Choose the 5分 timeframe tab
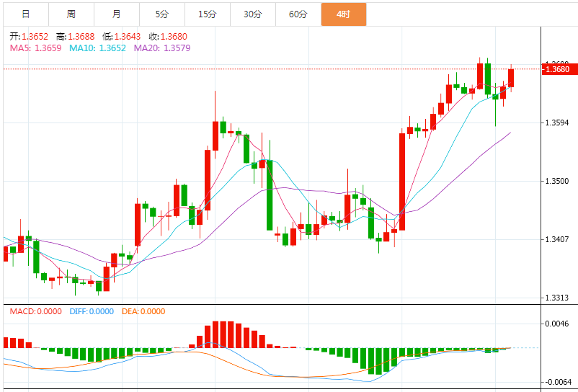This screenshot has height=392, width=578. 162,14
